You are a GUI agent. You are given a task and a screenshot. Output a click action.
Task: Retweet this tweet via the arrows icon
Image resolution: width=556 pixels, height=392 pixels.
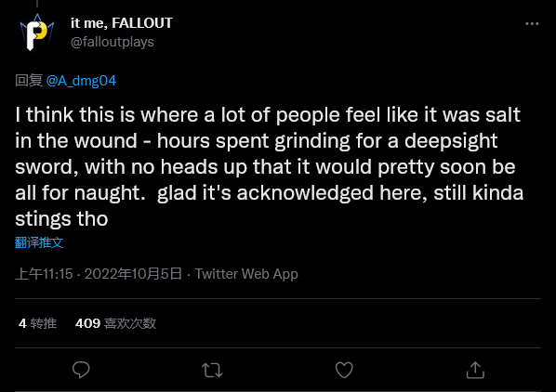tap(212, 370)
